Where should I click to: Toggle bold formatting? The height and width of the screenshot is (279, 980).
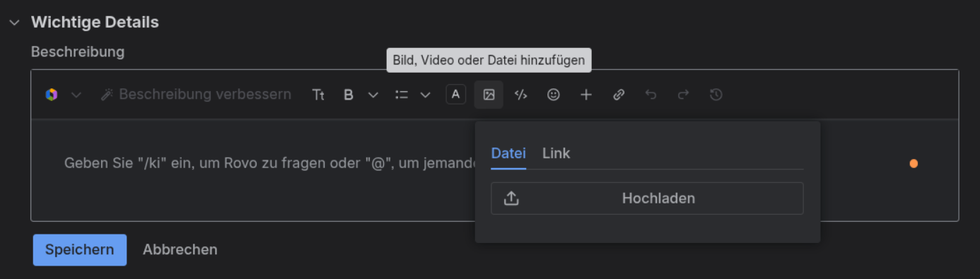pos(348,95)
